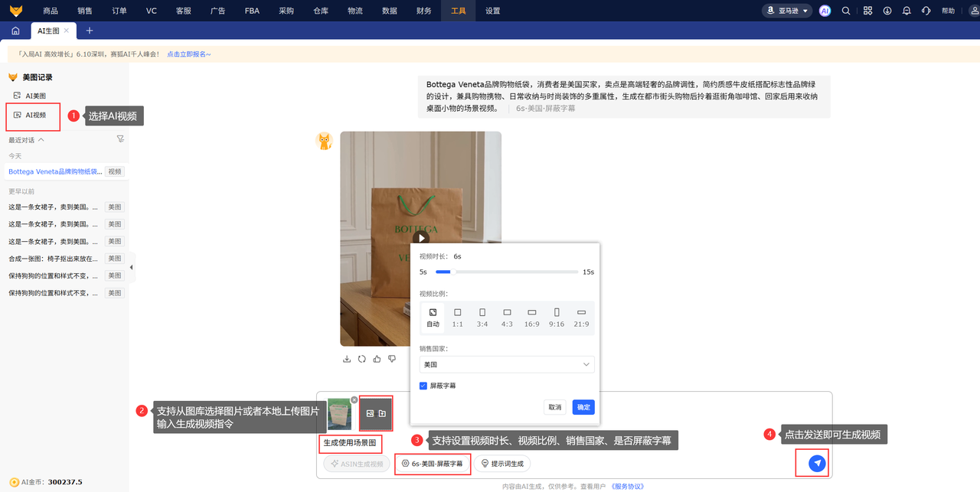
Task: Open conversation 合成一张图：椅子抠出来放在
Action: tap(53, 259)
